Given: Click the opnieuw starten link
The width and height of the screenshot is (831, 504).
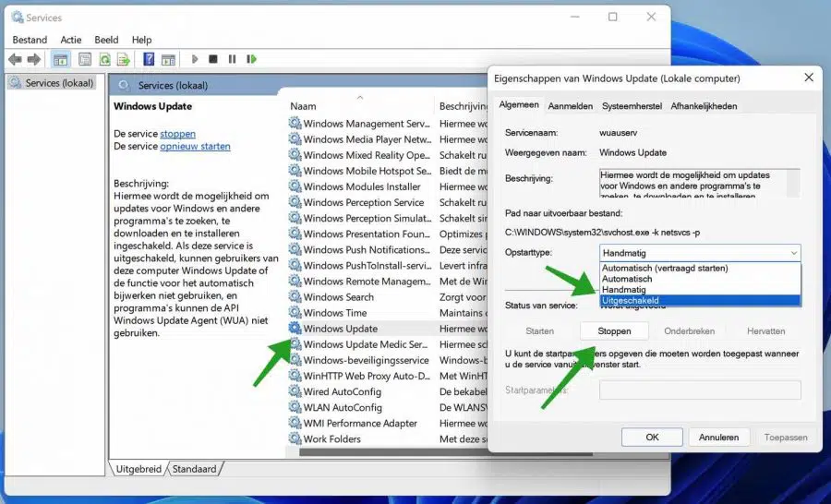Looking at the screenshot, I should coord(195,146).
